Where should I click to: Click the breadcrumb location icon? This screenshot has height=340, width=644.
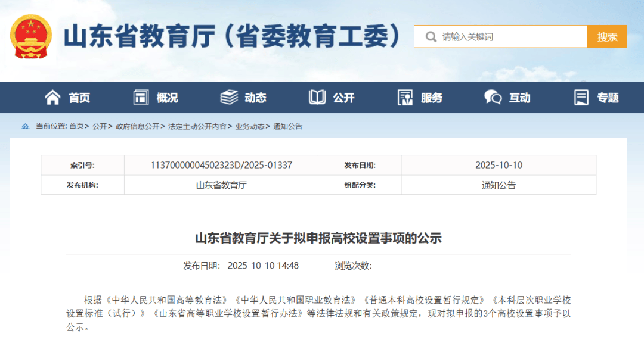(25, 126)
